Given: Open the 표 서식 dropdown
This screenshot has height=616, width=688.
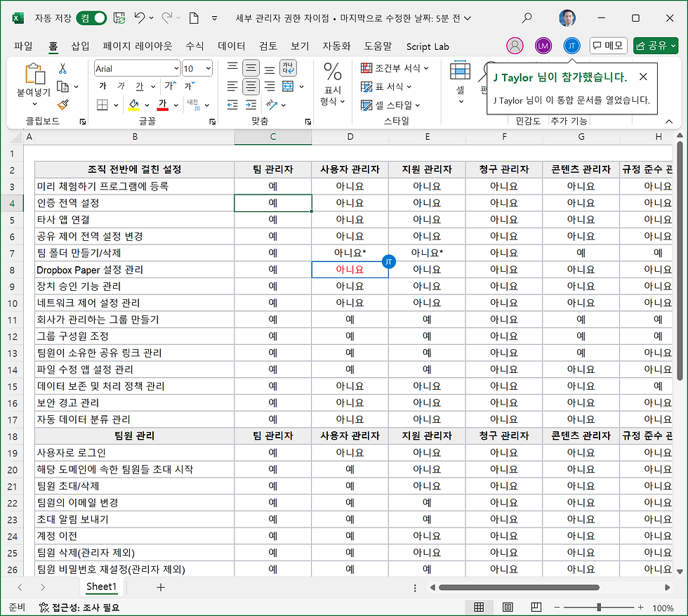Looking at the screenshot, I should point(385,86).
